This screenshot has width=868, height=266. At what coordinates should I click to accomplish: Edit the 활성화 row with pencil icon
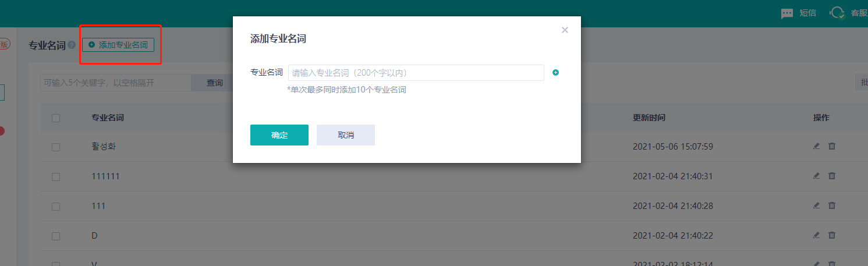816,146
